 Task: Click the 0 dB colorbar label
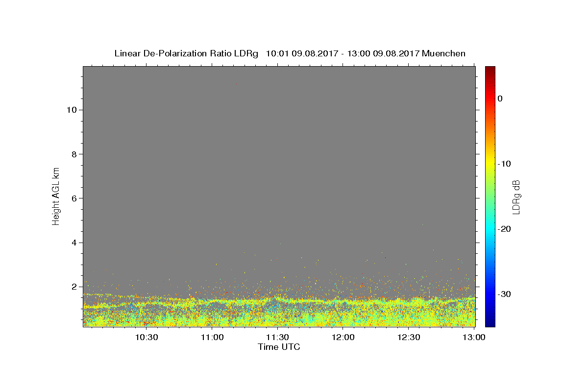pos(500,98)
